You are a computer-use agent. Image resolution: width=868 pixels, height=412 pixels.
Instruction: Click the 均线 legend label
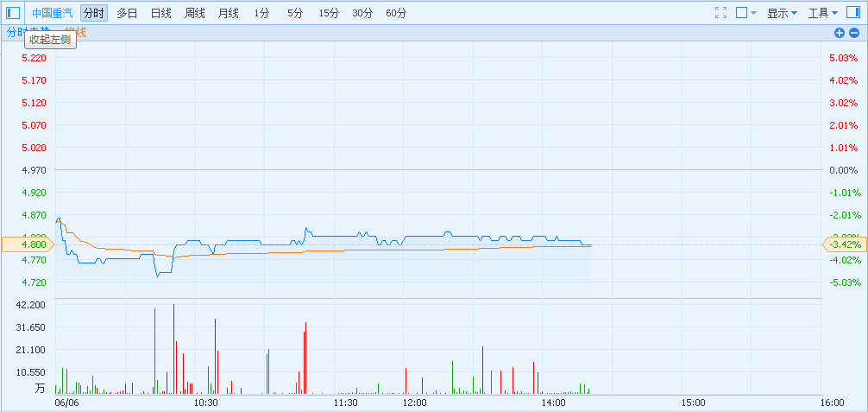pyautogui.click(x=76, y=33)
